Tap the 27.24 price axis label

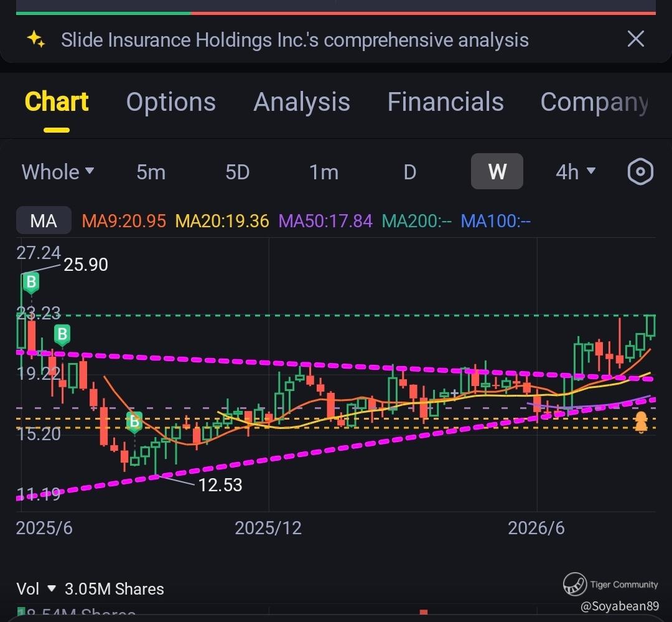39,253
